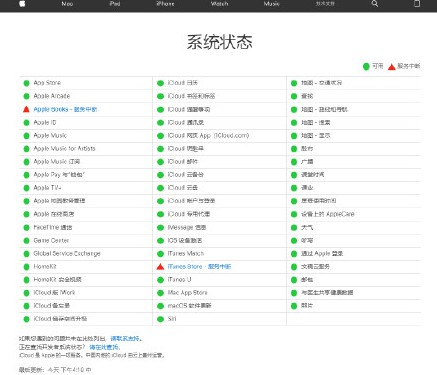Click the green status dot beside Apple ID
This screenshot has width=437, height=375.
click(26, 123)
